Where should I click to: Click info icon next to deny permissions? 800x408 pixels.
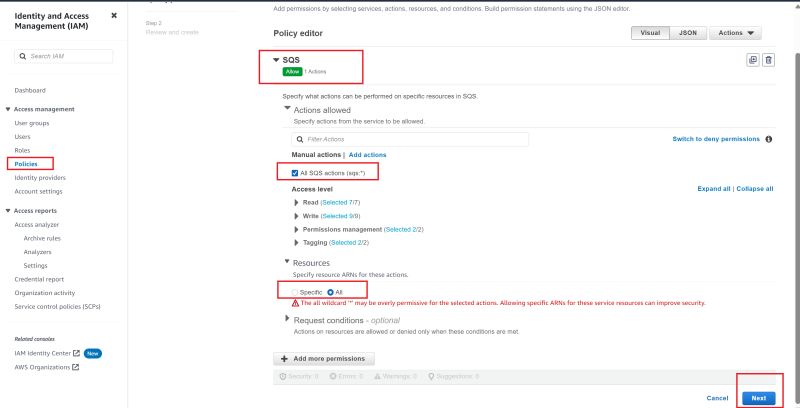768,139
